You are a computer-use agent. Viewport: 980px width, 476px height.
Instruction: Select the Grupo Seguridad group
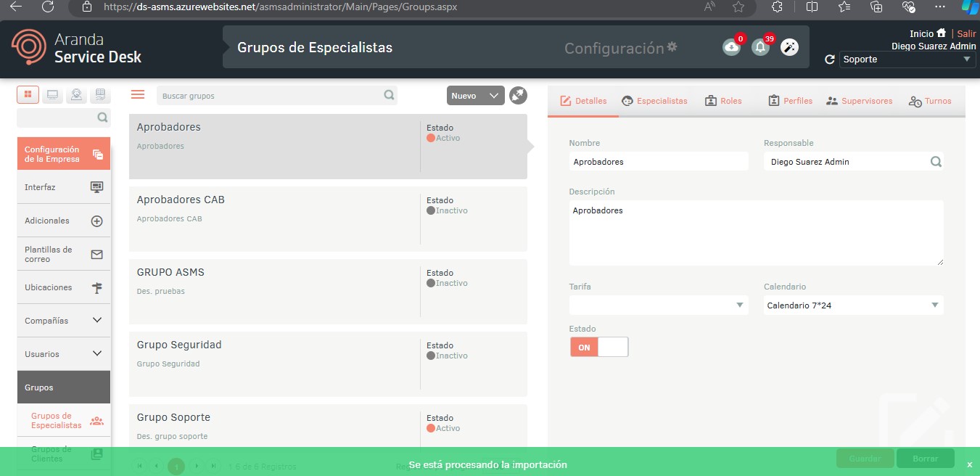328,364
